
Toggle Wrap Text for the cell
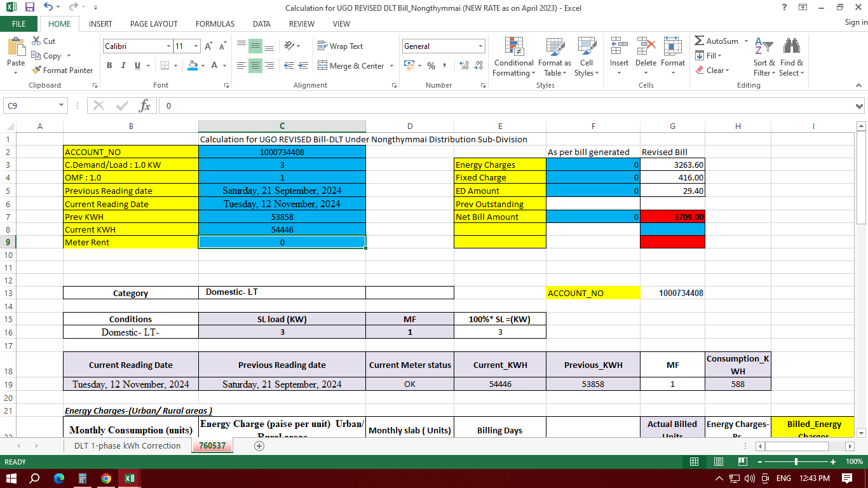[x=340, y=46]
